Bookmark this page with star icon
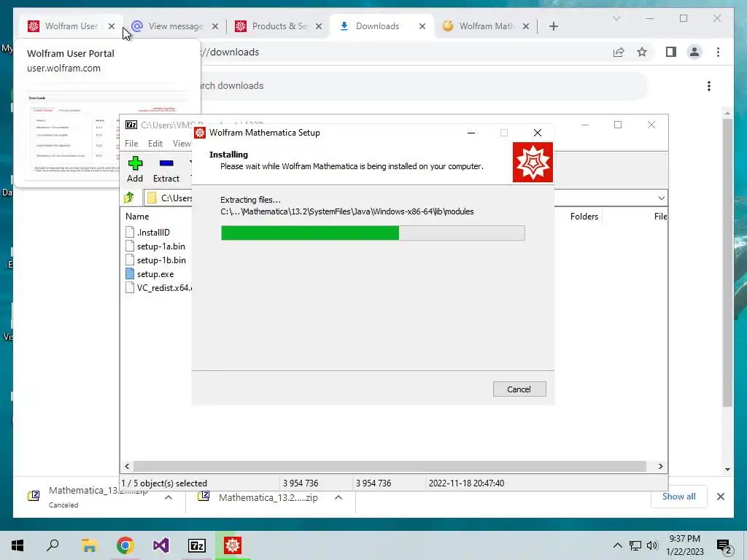Screen dimensions: 747x560 642,52
